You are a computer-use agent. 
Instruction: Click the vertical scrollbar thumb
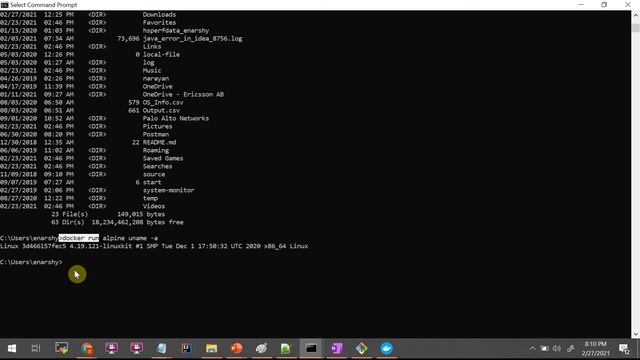click(636, 27)
